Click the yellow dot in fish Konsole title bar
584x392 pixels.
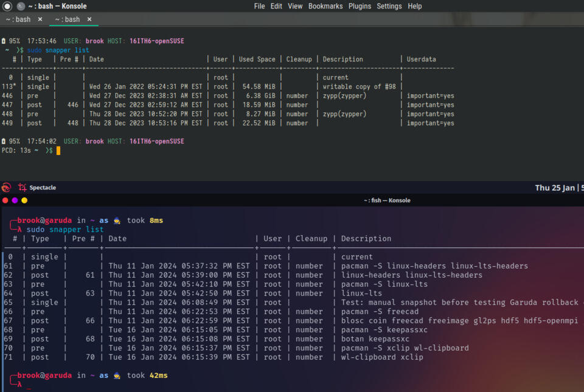(24, 201)
